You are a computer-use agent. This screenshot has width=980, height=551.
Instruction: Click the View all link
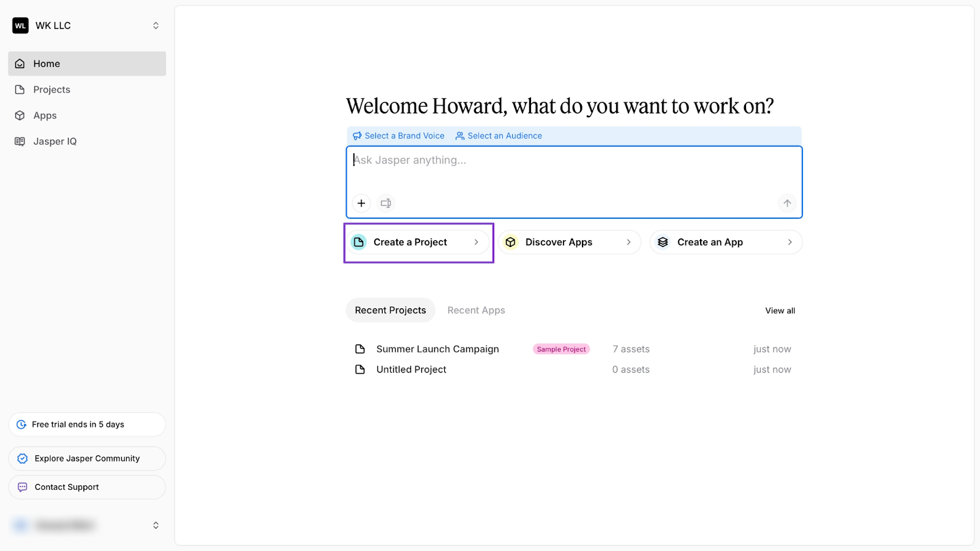coord(780,311)
